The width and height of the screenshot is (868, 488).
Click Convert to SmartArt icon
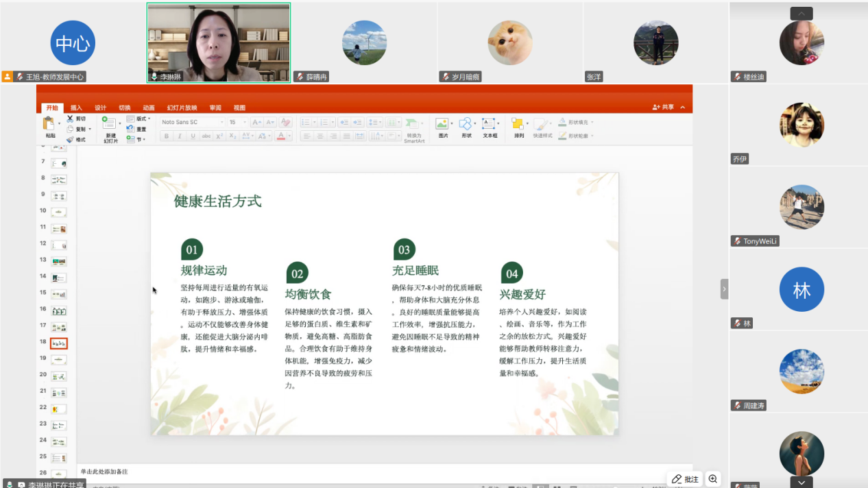coord(413,124)
